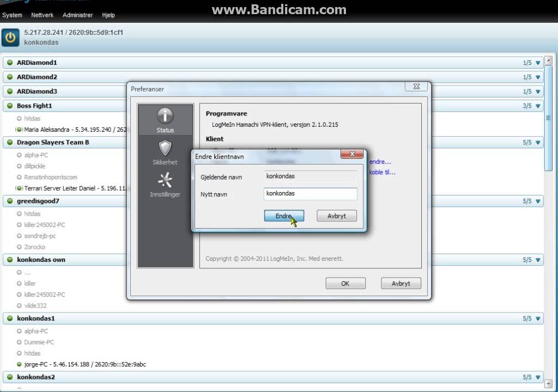Open the konkondas1 dropdown arrow
558x392 pixels.
point(538,318)
